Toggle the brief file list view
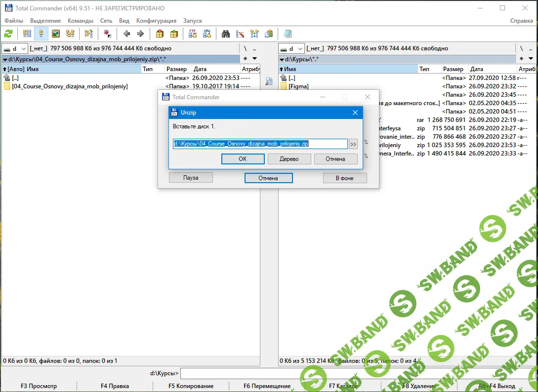538x392 pixels. pyautogui.click(x=27, y=34)
